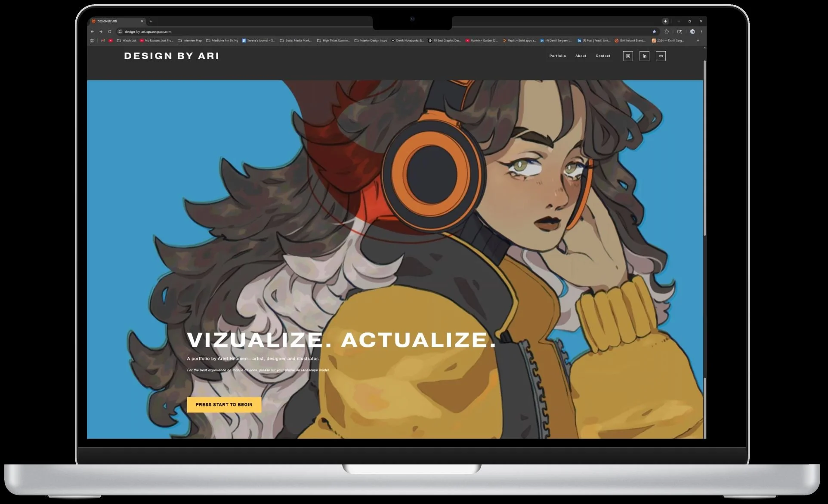Go to the Portfolio nav item
Viewport: 828px width, 504px height.
pyautogui.click(x=557, y=56)
